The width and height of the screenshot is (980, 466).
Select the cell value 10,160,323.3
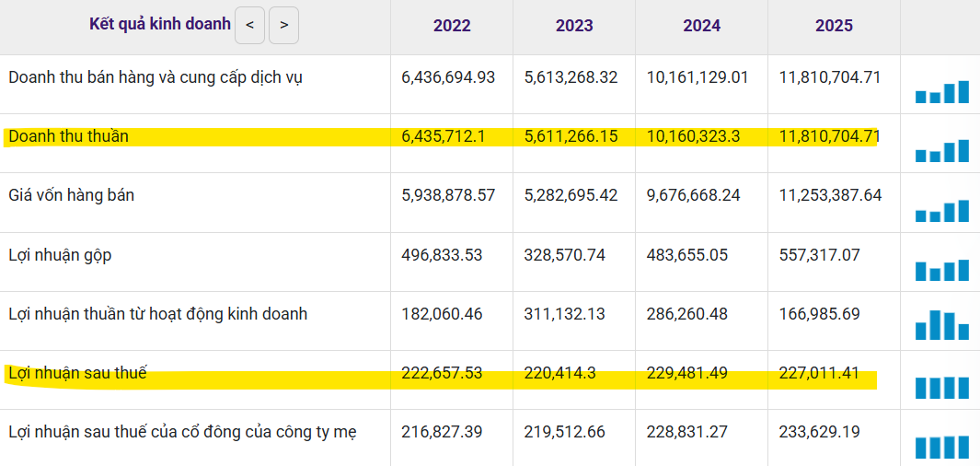693,136
